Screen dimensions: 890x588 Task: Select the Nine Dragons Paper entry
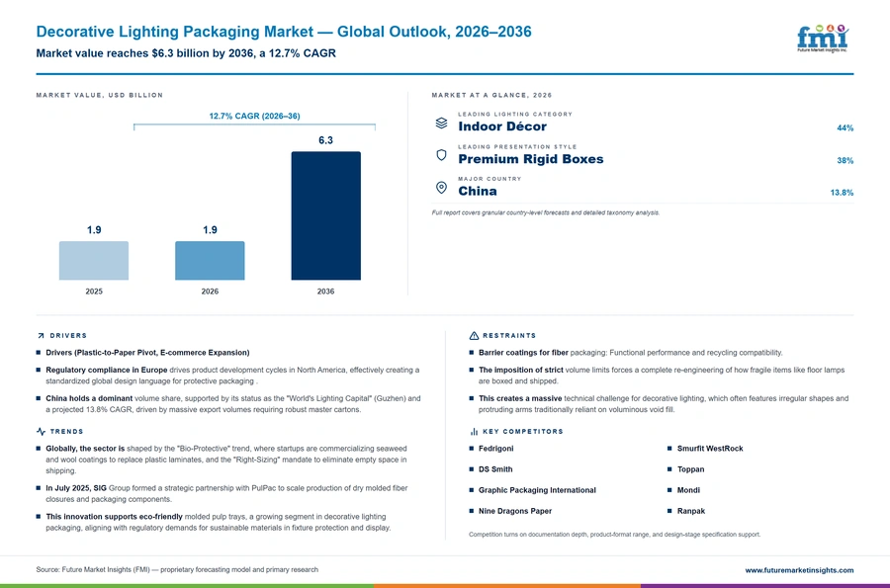515,512
